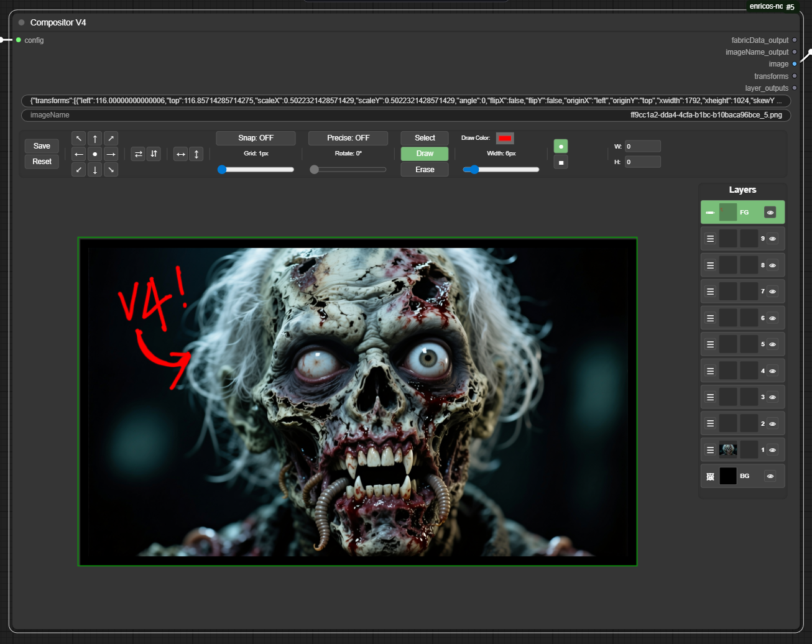Screen dimensions: 812x644
Task: Click the W width input field
Action: click(x=642, y=147)
